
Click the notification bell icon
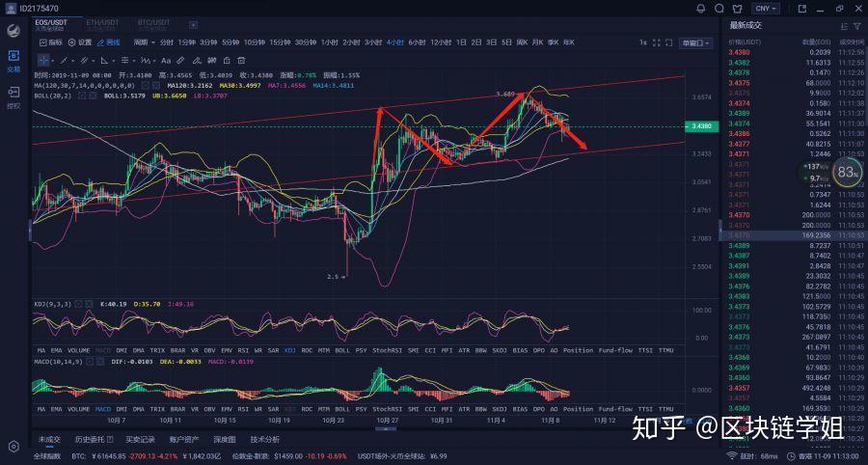tap(700, 9)
